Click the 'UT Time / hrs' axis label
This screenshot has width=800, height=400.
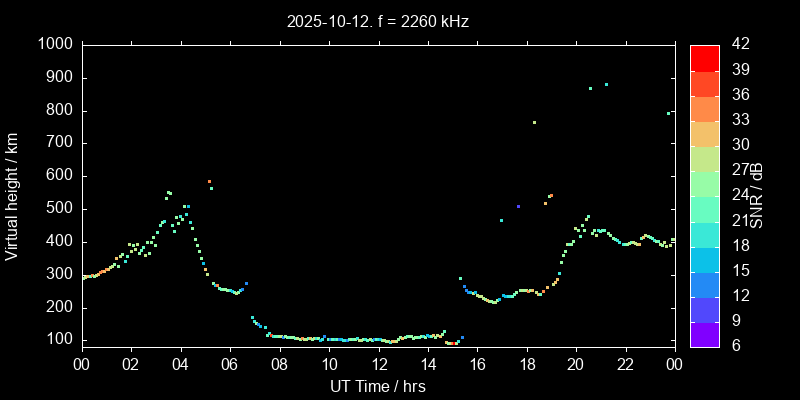click(377, 386)
